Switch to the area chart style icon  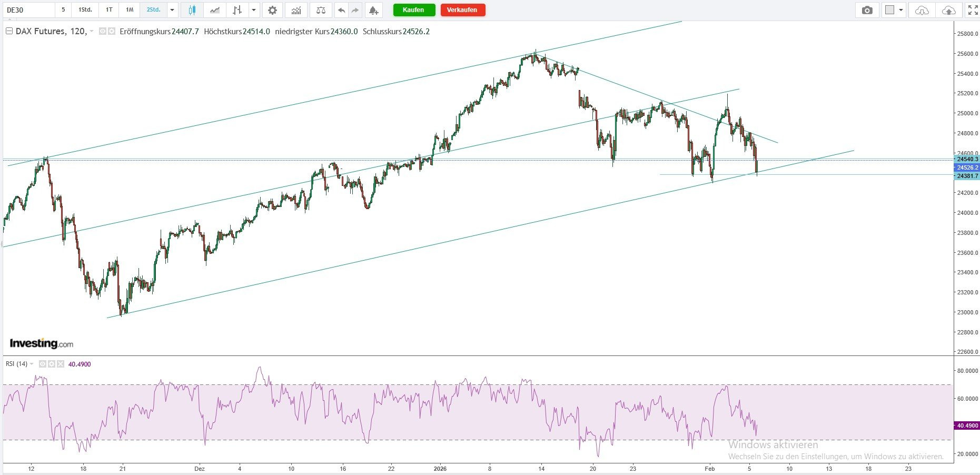point(215,10)
